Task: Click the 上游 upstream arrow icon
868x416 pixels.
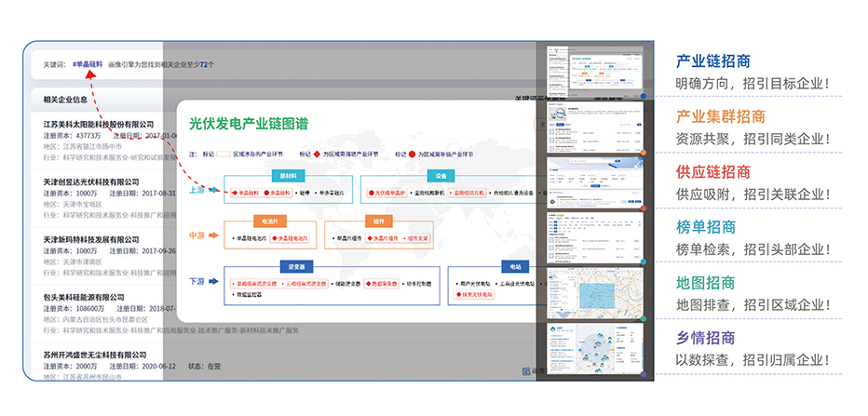Action: coord(213,189)
